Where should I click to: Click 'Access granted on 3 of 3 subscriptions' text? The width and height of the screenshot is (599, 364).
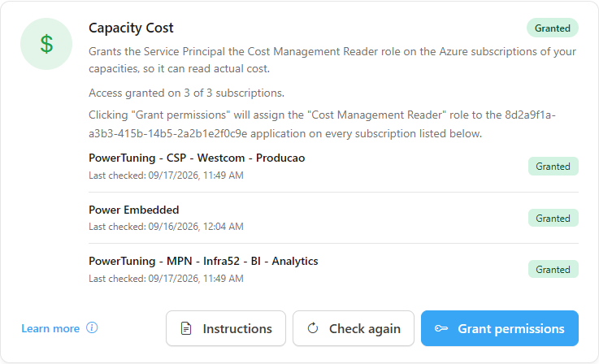[186, 93]
